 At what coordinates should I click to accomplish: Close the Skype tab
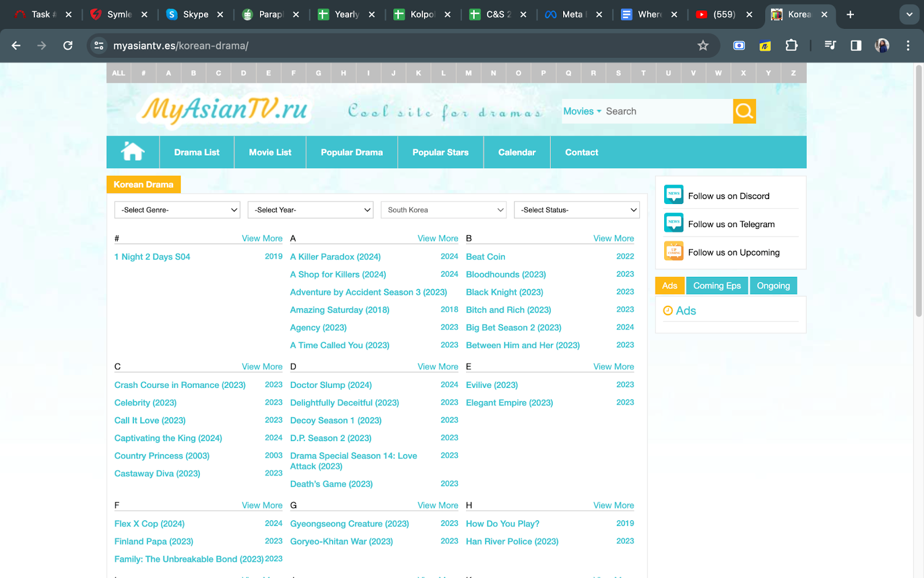point(220,14)
